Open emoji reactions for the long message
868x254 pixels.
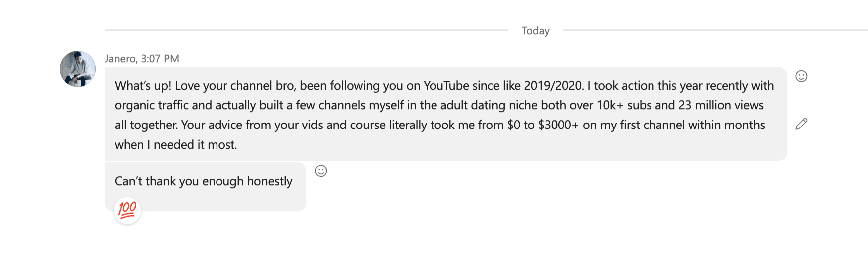click(x=801, y=76)
